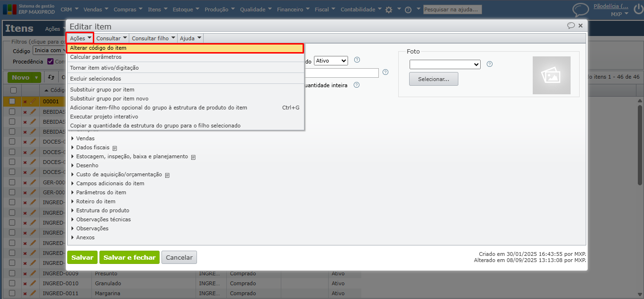Expand the Observações técnicas section
644x299 pixels.
pyautogui.click(x=101, y=220)
